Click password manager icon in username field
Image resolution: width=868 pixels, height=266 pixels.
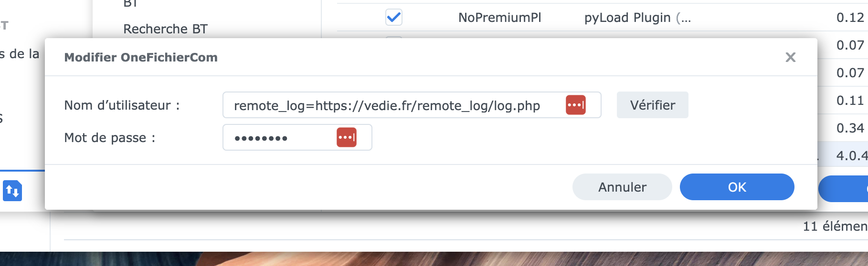(x=576, y=105)
